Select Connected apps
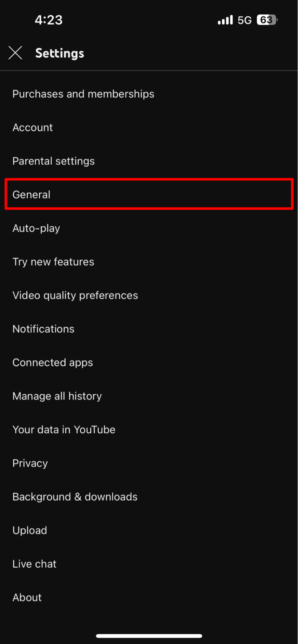This screenshot has height=644, width=298. click(x=53, y=362)
